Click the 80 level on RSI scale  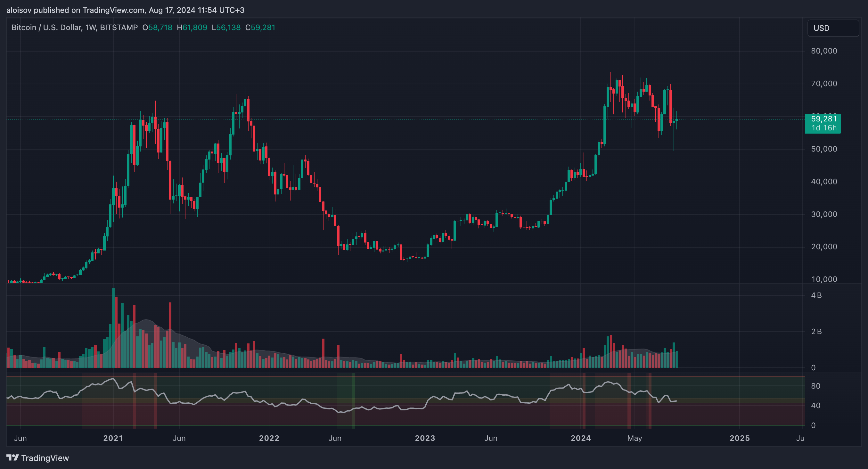815,386
